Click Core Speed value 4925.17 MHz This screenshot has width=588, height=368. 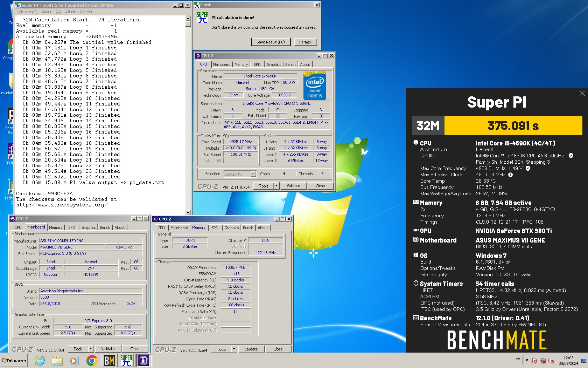[x=241, y=142]
